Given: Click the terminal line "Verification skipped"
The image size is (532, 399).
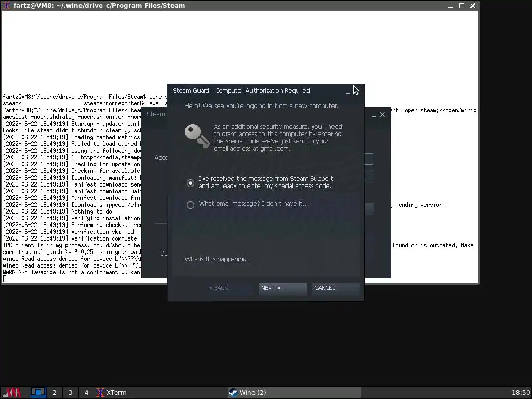Looking at the screenshot, I should click(x=102, y=232).
